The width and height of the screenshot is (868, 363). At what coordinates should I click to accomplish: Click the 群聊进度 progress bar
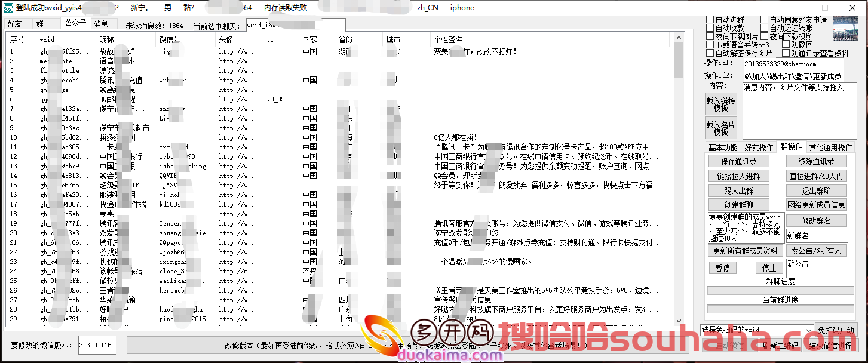780,291
